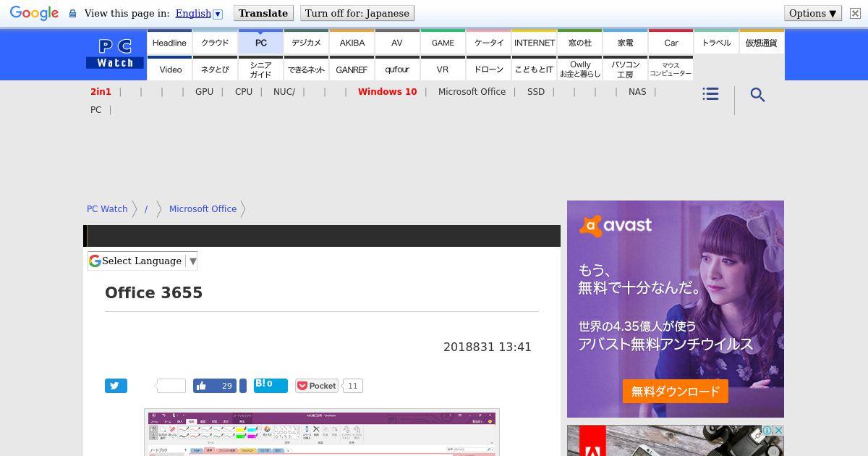
Task: Click Microsoft Office breadcrumb link
Action: [x=203, y=208]
